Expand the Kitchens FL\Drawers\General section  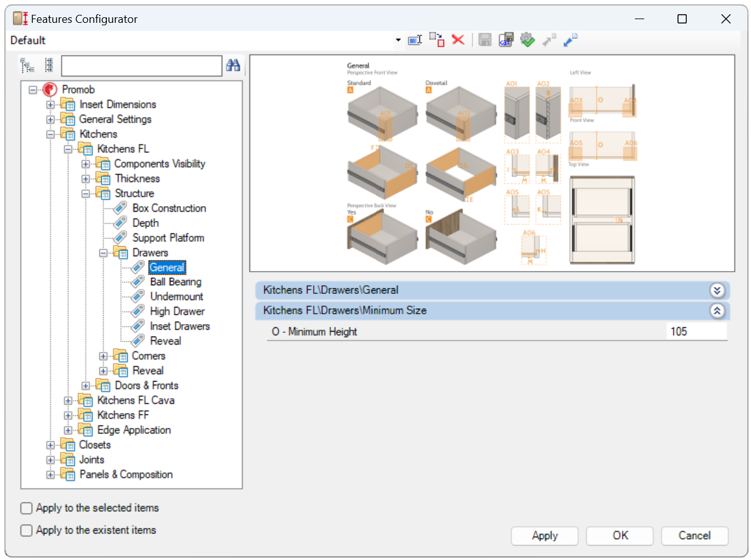[x=717, y=290]
